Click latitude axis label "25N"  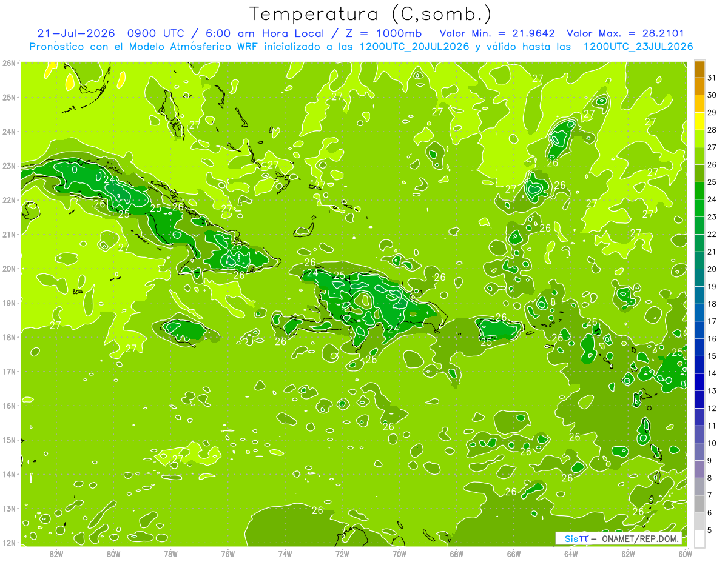[x=9, y=97]
